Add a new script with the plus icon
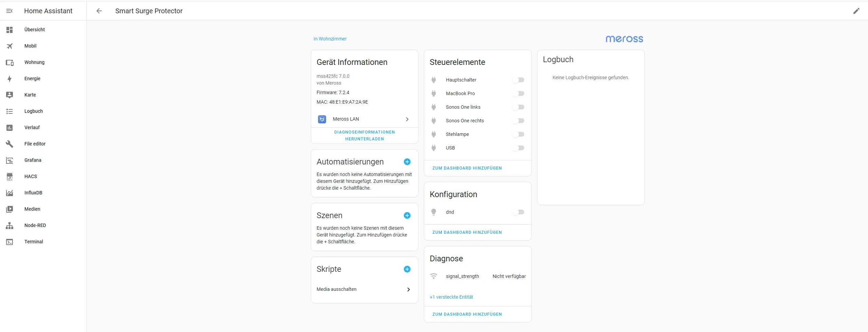Image resolution: width=868 pixels, height=332 pixels. click(x=407, y=269)
